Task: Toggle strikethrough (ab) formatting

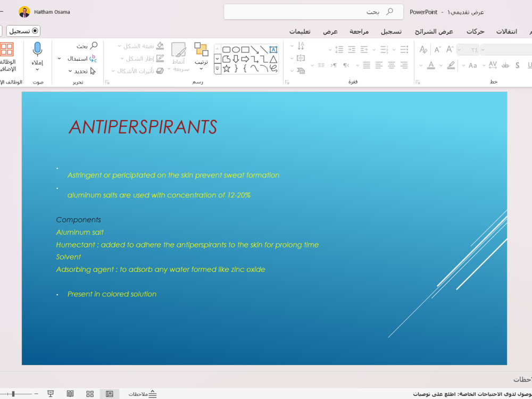Action: coord(505,65)
